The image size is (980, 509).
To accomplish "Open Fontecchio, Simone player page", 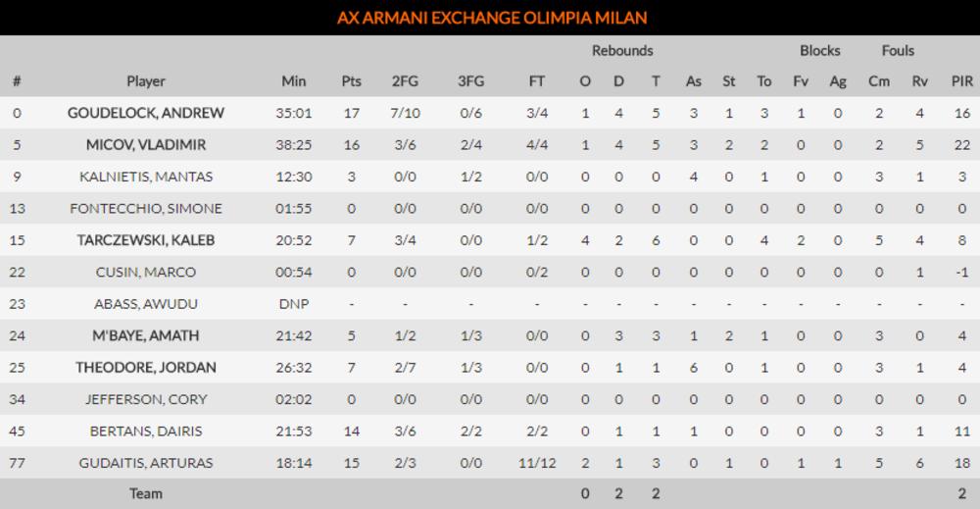I will (146, 209).
